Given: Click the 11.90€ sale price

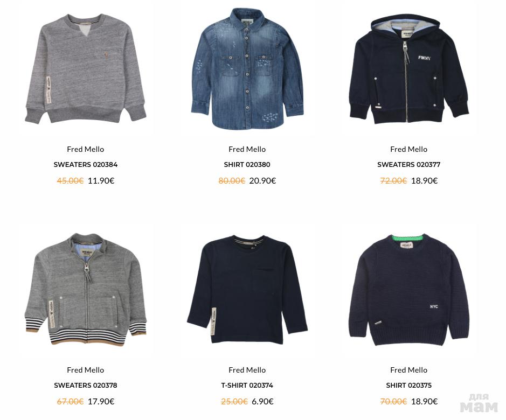Looking at the screenshot, I should tap(101, 180).
